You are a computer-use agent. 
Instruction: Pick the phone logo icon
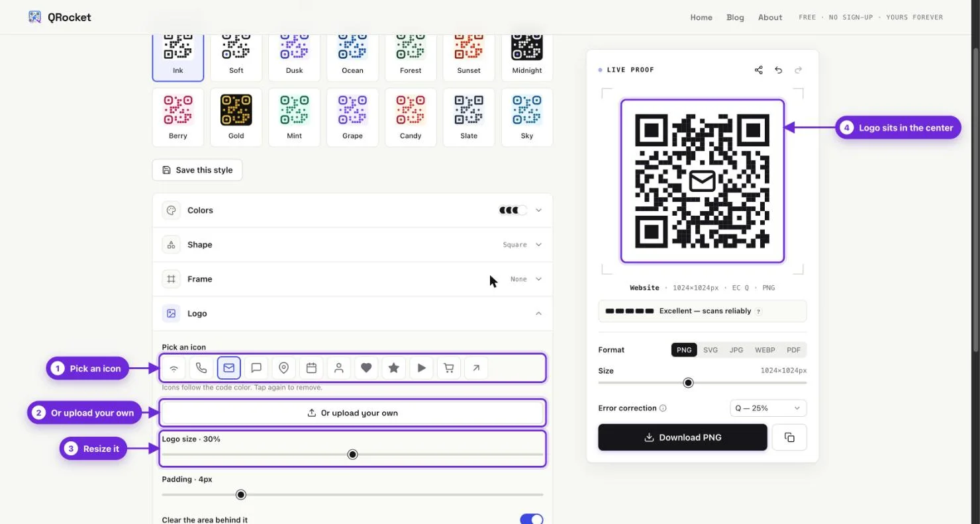coord(201,369)
